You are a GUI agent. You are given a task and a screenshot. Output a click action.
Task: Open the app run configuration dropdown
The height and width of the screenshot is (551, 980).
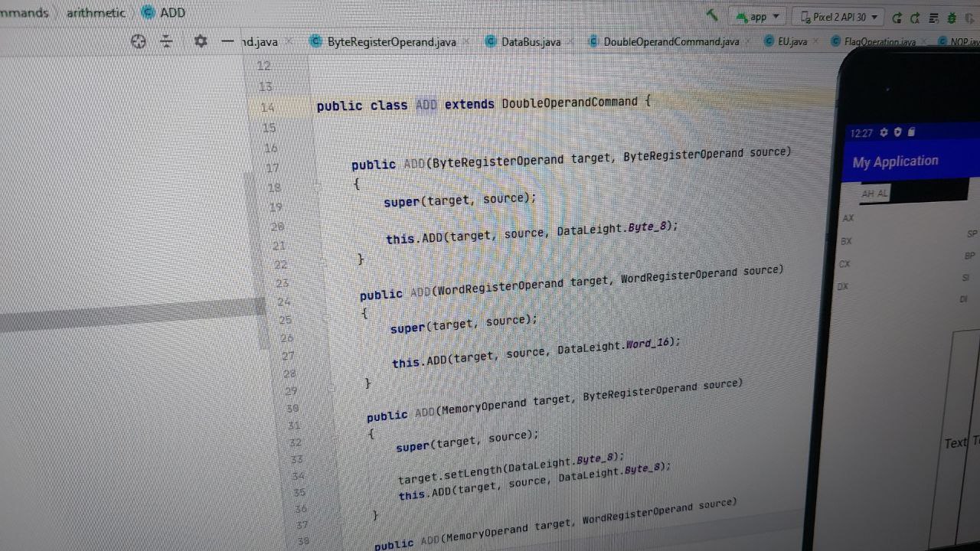pos(758,16)
